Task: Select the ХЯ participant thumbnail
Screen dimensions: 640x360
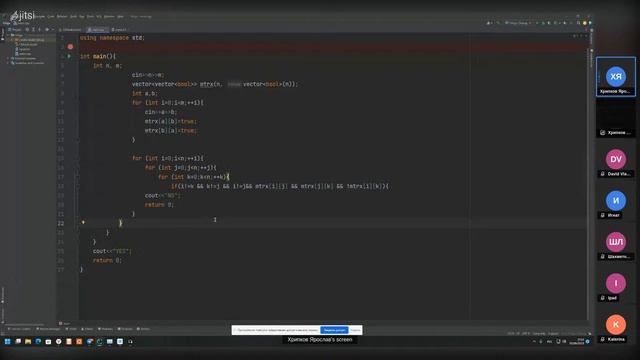Action: pos(616,77)
